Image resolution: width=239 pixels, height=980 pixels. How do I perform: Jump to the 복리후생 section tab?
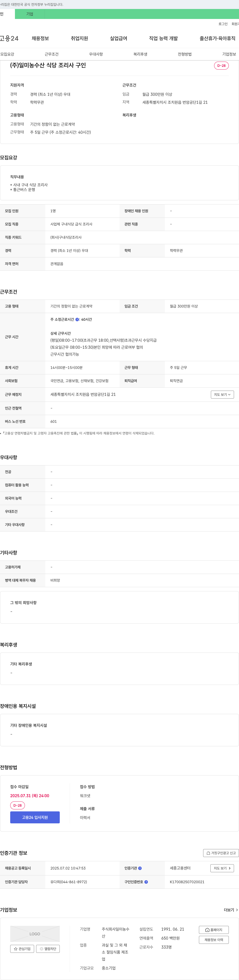point(140,54)
